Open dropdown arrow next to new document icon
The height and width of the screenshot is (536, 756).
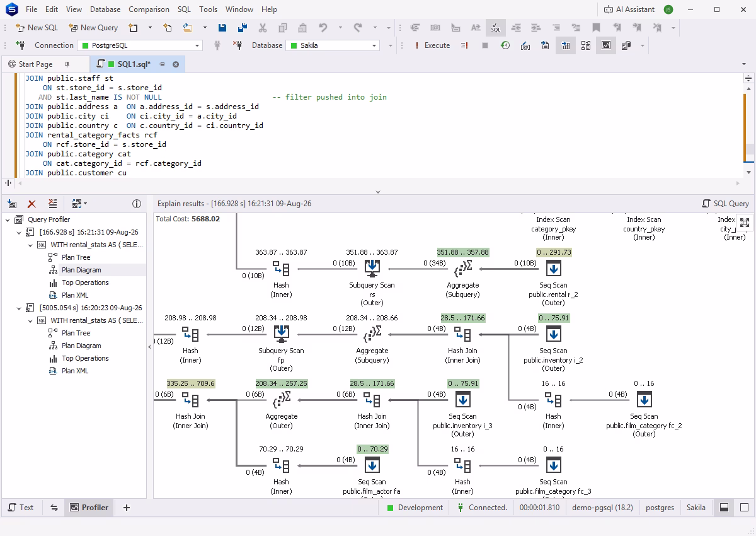(x=150, y=28)
